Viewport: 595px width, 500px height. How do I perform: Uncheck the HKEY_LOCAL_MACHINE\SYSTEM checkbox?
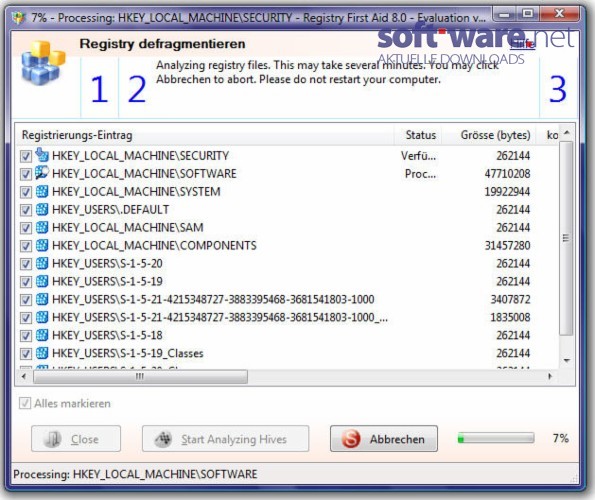[26, 192]
